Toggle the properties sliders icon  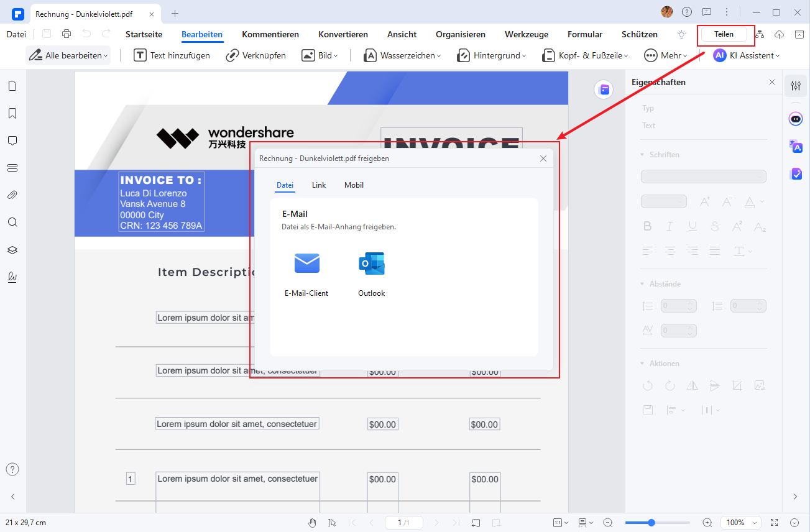796,86
